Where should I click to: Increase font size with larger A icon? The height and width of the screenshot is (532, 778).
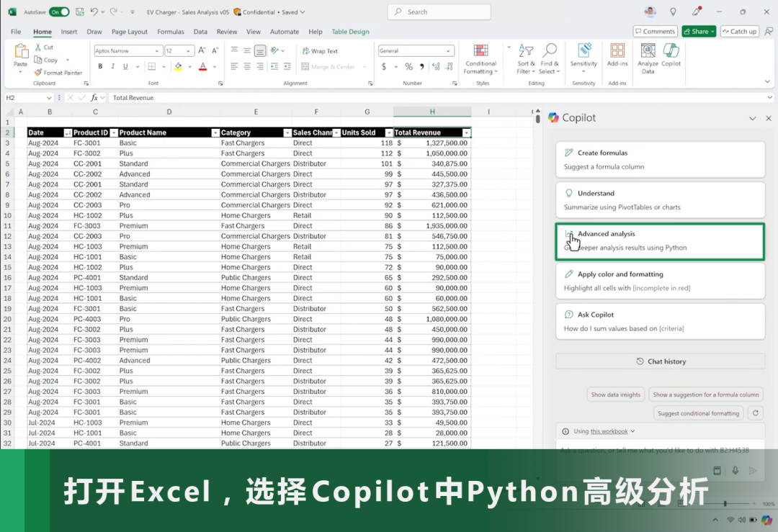pyautogui.click(x=202, y=50)
